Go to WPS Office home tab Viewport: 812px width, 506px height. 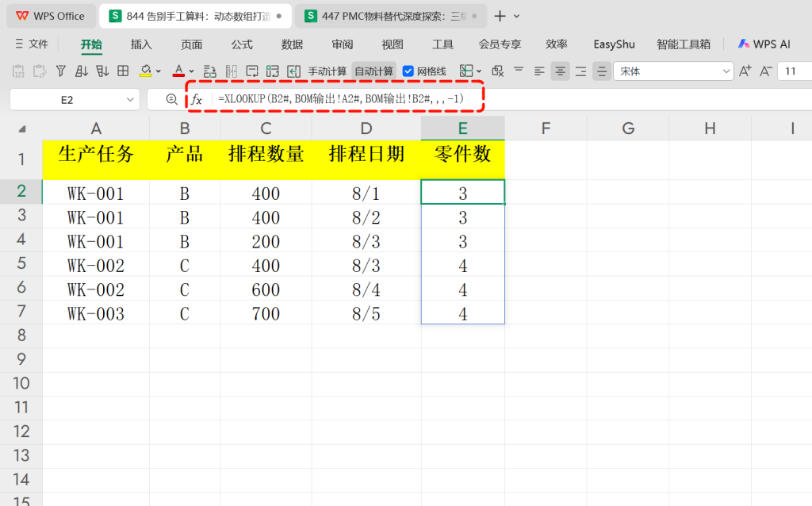(50, 16)
